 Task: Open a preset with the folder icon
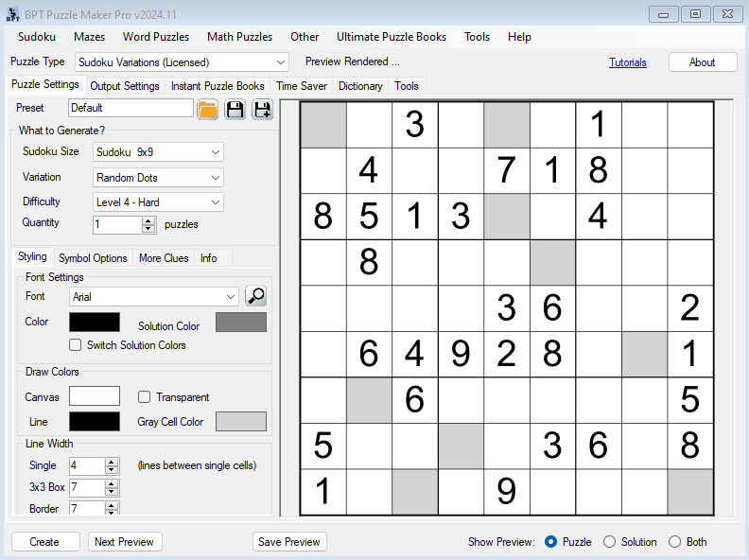click(x=207, y=110)
